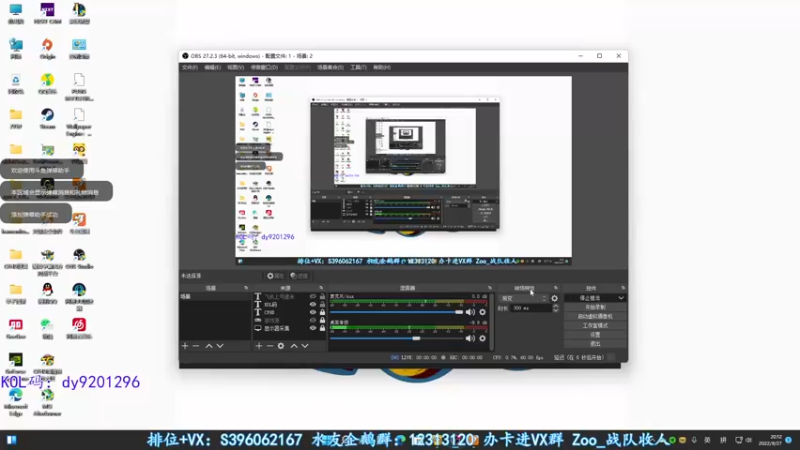Increase transition duration with up stepper arrow
This screenshot has height=450, width=800.
(556, 306)
